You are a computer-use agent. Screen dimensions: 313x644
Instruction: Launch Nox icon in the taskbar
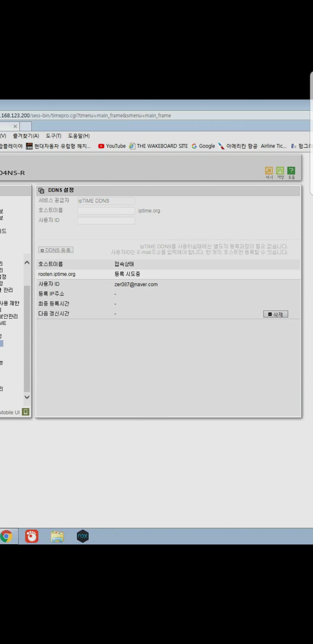click(83, 536)
